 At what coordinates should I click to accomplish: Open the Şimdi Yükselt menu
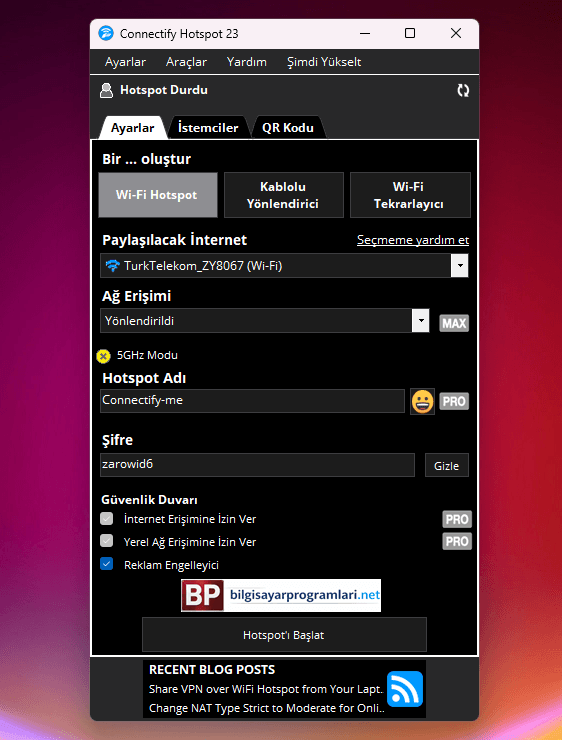tap(324, 62)
